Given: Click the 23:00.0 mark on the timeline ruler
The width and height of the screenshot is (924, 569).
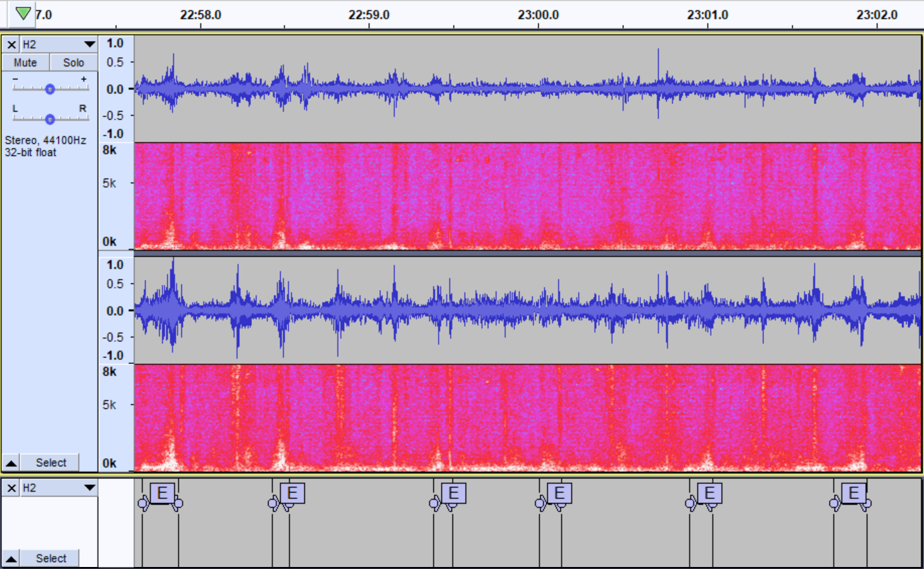Looking at the screenshot, I should tap(538, 14).
